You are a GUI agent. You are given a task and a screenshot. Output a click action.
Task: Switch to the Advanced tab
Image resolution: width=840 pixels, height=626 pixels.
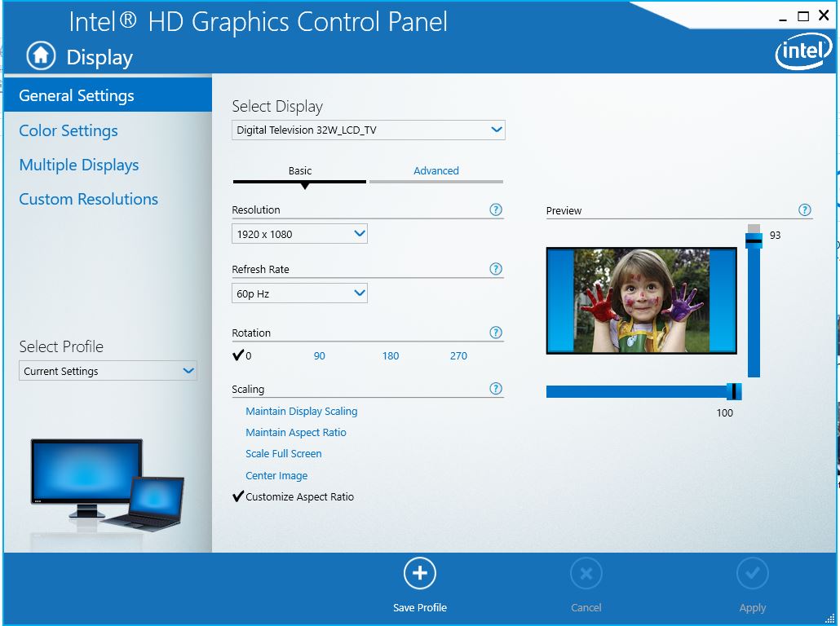pyautogui.click(x=436, y=171)
